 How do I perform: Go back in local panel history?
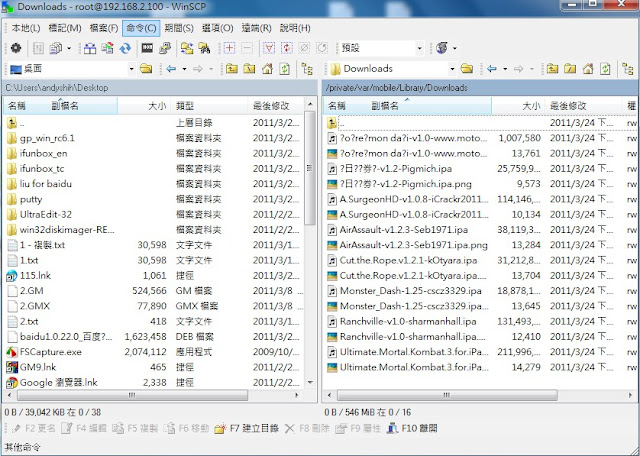pos(171,69)
